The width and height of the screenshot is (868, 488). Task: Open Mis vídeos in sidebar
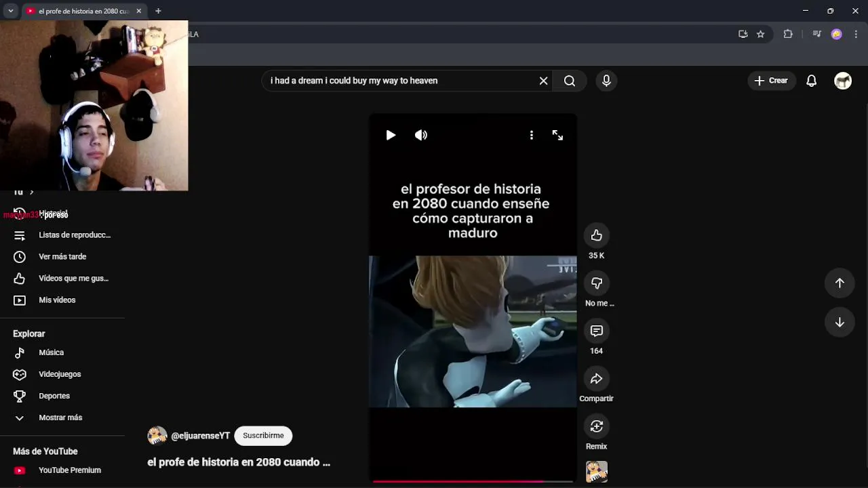62,300
